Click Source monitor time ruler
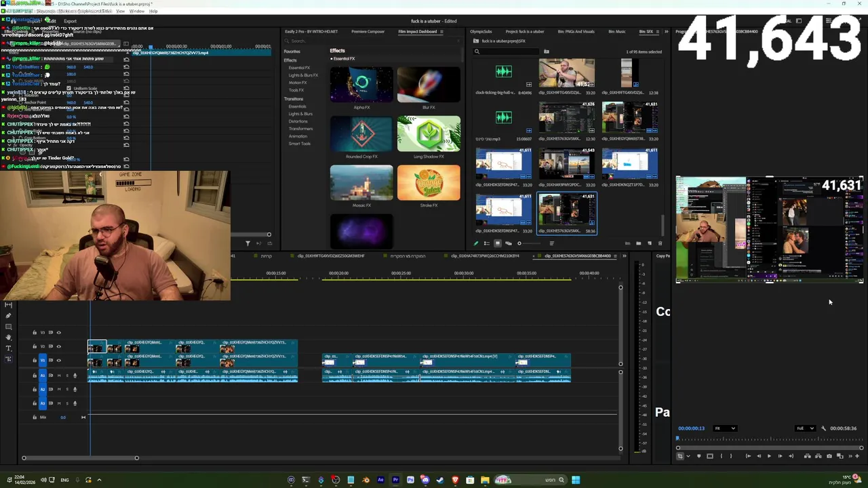Screen dimensions: 868x488 769,439
